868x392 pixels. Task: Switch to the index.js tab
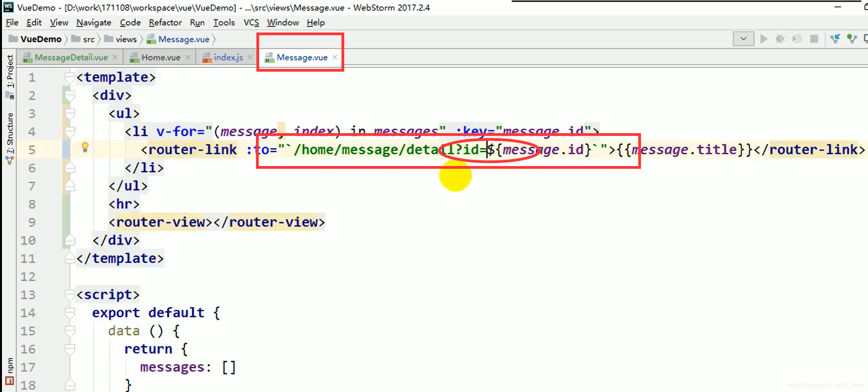[228, 57]
